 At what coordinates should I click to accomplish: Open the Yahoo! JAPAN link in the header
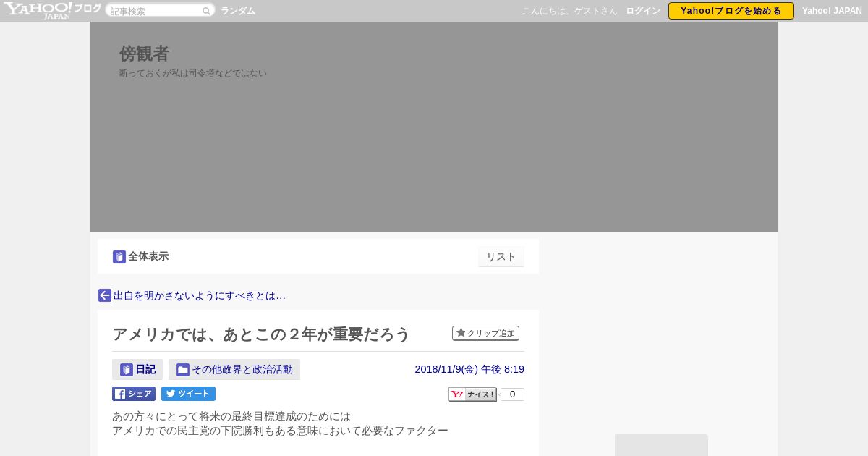click(x=832, y=11)
